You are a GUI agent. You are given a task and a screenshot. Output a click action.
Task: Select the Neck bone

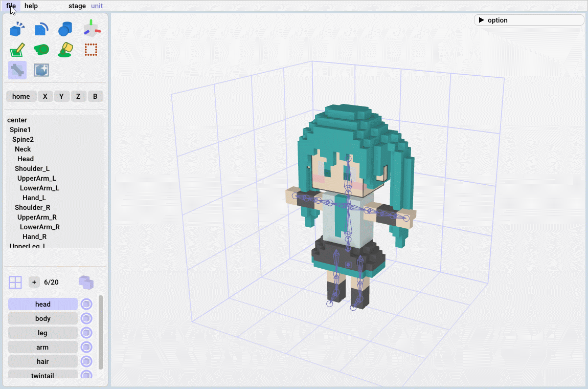pyautogui.click(x=23, y=149)
